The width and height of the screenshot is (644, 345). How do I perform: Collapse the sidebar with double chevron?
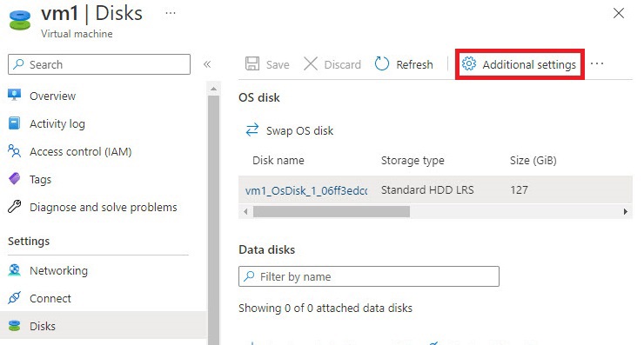pyautogui.click(x=207, y=64)
